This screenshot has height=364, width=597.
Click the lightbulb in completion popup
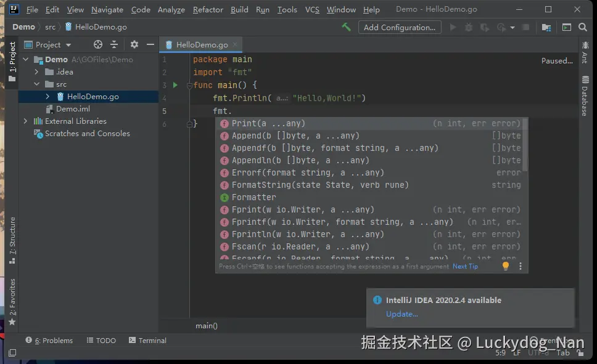coord(505,266)
